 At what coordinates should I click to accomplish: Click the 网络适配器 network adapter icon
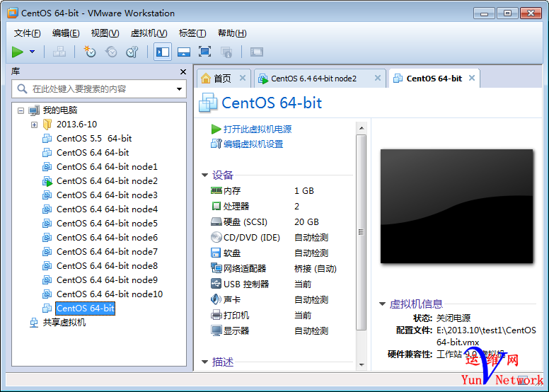point(216,268)
